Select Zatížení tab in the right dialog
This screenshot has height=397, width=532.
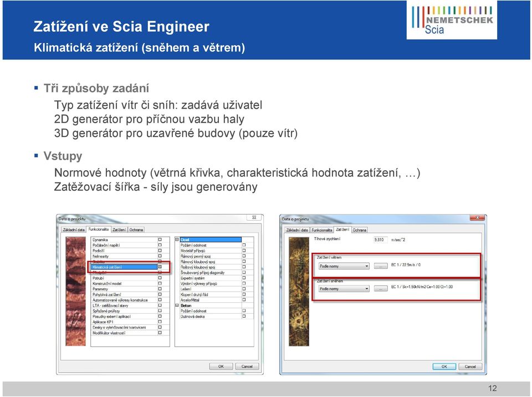342,229
